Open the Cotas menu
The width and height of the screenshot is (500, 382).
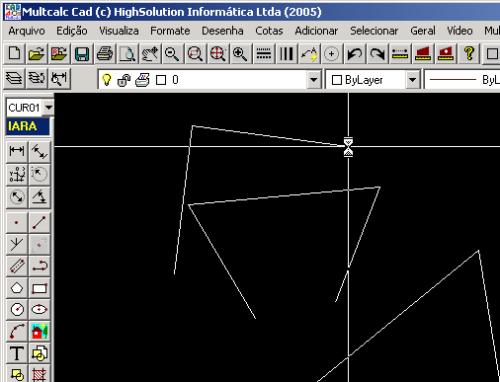[x=269, y=31]
